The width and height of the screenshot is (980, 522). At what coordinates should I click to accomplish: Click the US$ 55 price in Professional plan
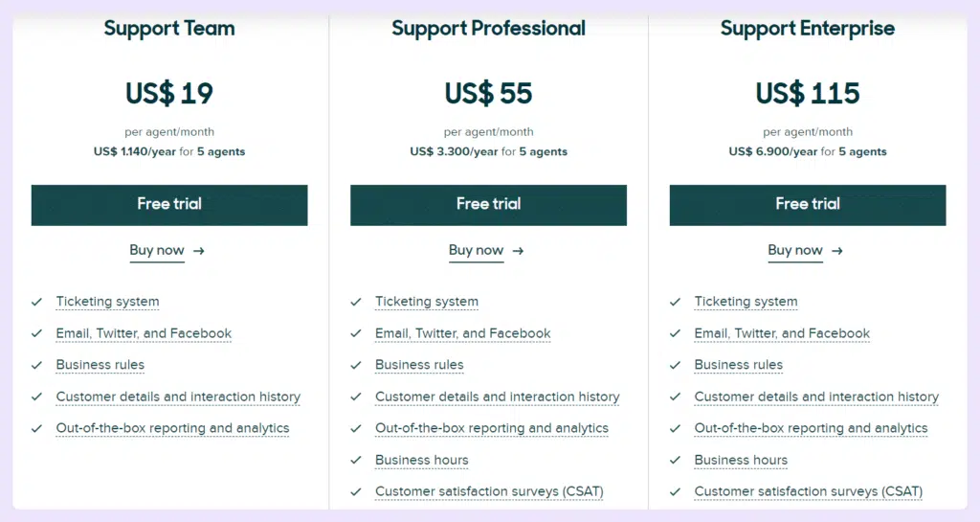click(x=488, y=93)
